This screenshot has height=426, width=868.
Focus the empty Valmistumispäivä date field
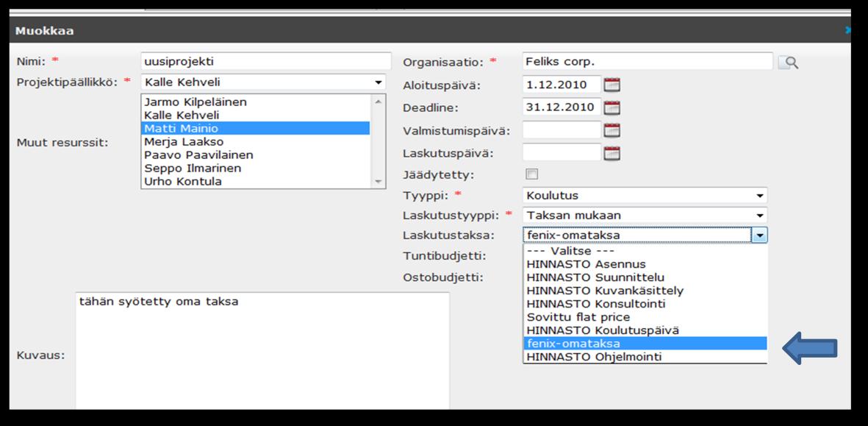[x=562, y=130]
